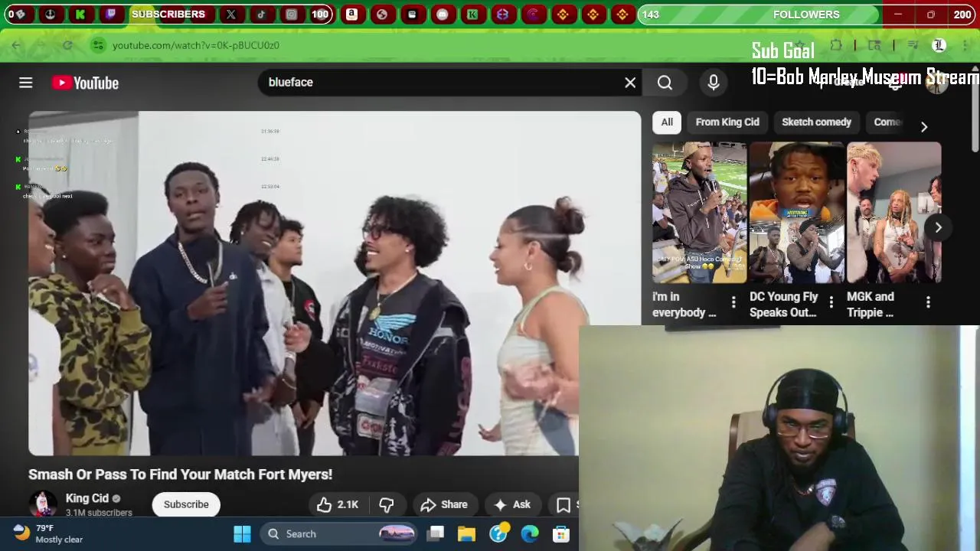The image size is (980, 551).
Task: Select the 'Sketch comedy' chip
Action: [x=816, y=122]
